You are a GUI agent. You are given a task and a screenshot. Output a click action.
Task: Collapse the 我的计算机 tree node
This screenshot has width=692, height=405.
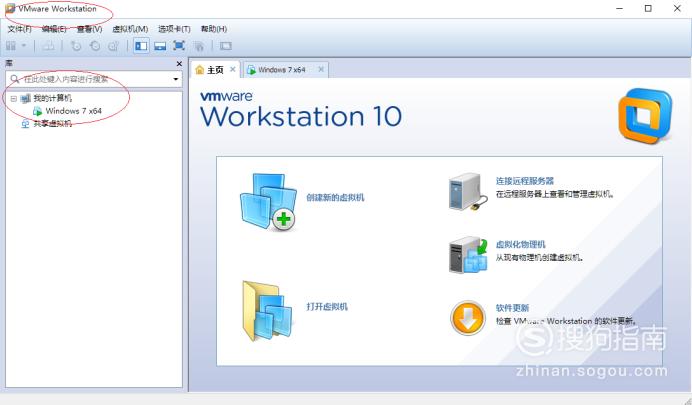(x=13, y=98)
